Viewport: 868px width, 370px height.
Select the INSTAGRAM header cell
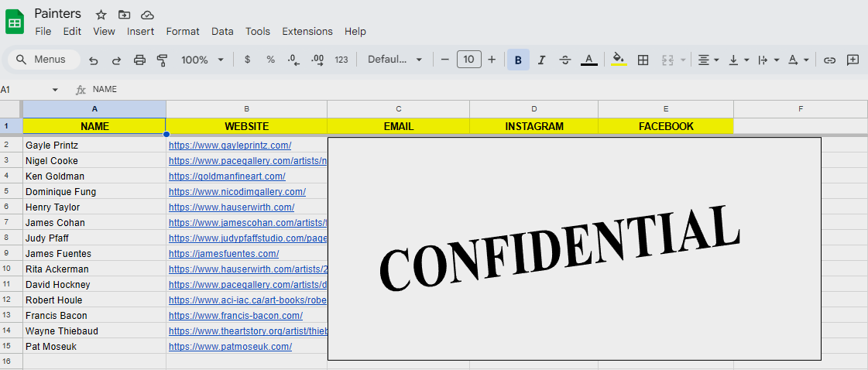coord(534,126)
